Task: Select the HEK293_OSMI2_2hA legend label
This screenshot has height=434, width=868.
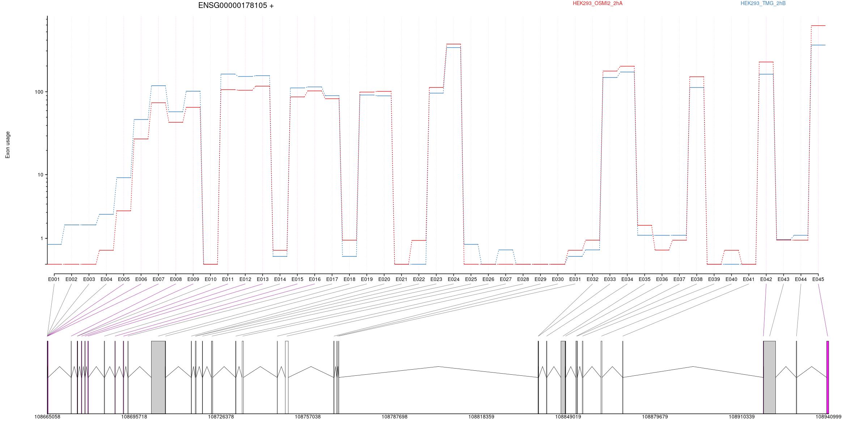Action: pos(597,3)
